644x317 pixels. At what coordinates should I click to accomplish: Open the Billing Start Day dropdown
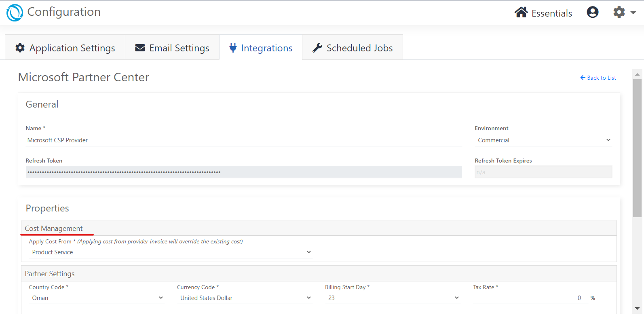pyautogui.click(x=393, y=298)
